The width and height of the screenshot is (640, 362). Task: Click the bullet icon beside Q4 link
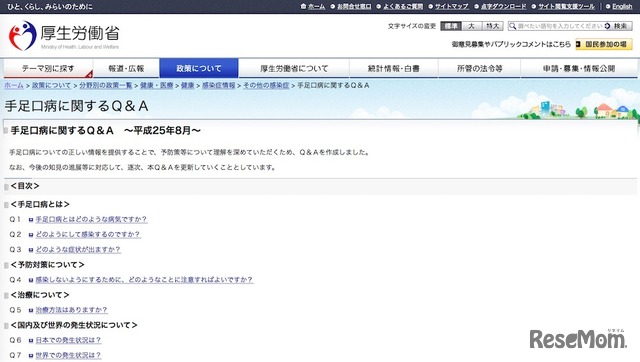pos(31,280)
